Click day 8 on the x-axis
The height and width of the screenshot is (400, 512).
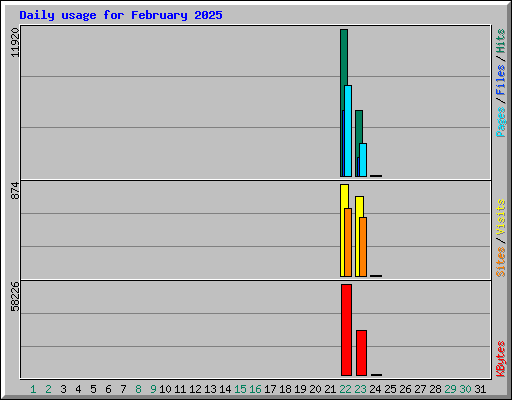click(x=138, y=389)
